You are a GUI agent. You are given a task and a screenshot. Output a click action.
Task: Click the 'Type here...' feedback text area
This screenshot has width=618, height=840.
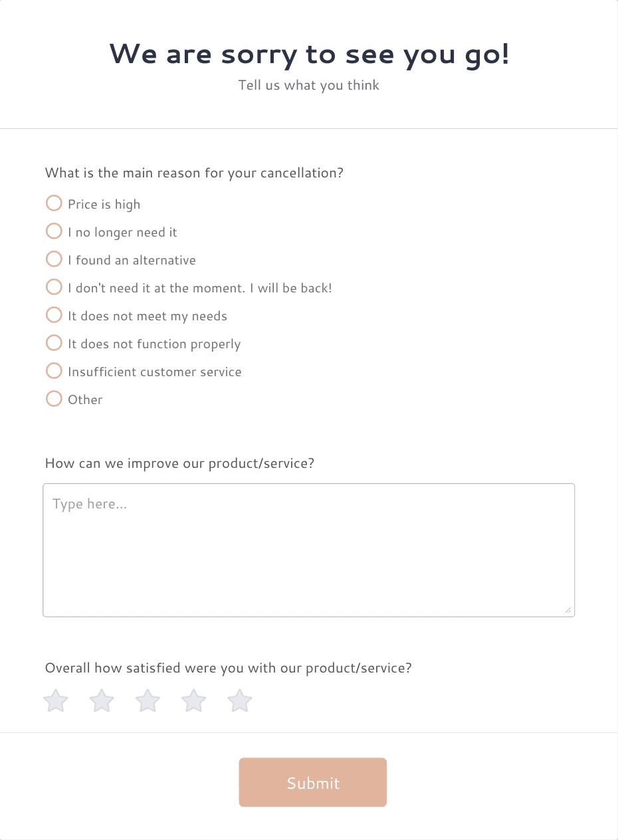pos(308,550)
